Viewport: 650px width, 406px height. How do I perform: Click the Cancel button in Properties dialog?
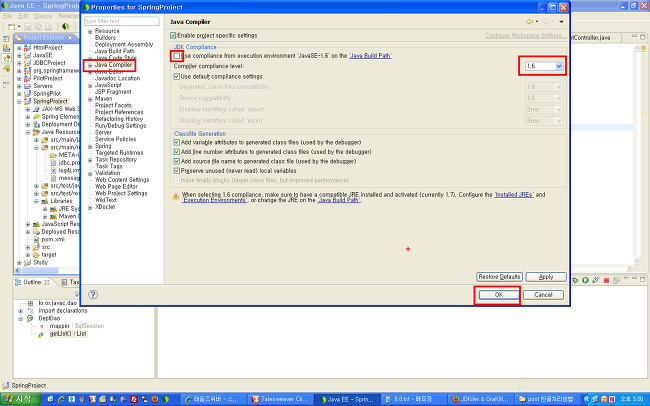[x=543, y=294]
